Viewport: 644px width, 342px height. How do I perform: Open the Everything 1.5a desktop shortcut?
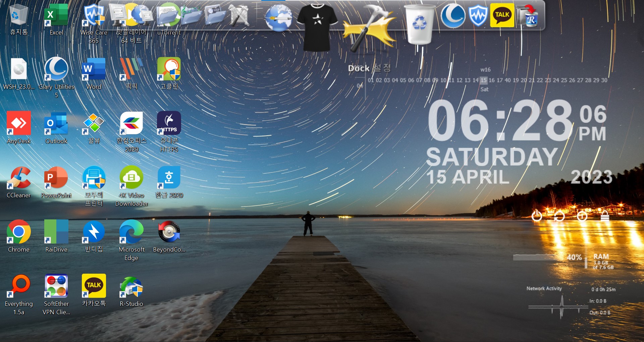click(x=18, y=295)
